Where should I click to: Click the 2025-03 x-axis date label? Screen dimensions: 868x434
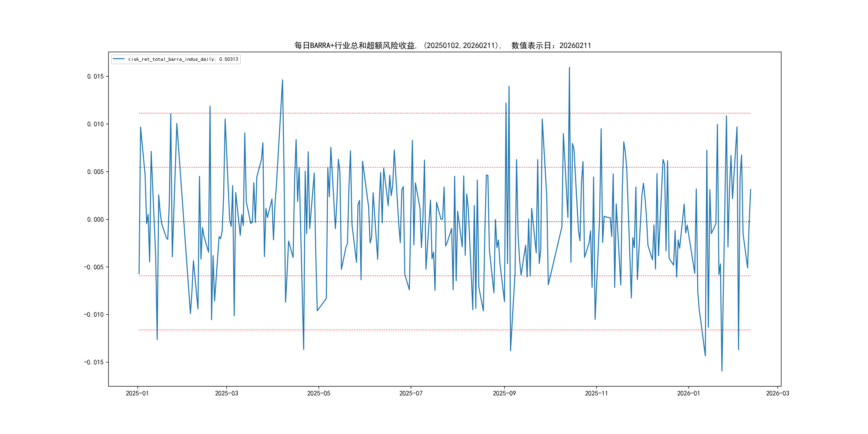226,393
